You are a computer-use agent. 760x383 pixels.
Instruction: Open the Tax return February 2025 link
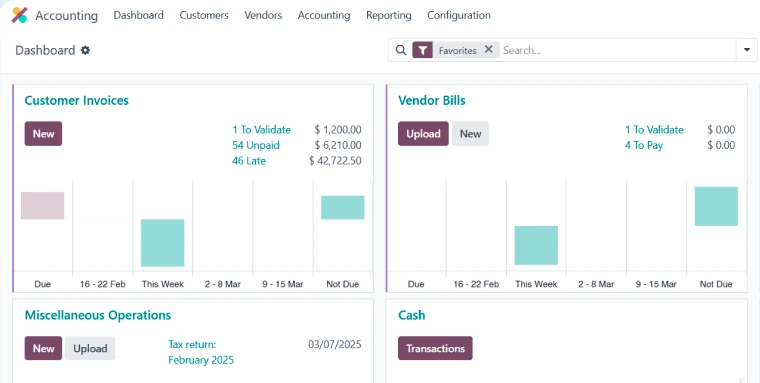[x=201, y=352]
